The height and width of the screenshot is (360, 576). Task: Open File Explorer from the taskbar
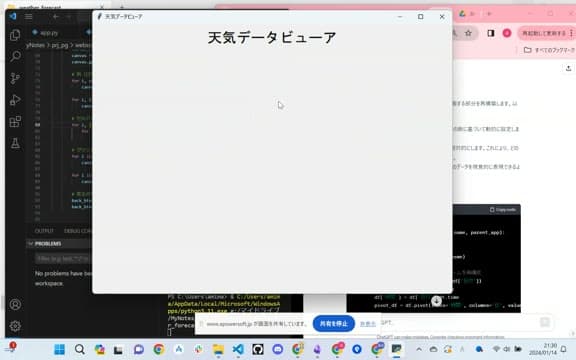tap(218, 349)
